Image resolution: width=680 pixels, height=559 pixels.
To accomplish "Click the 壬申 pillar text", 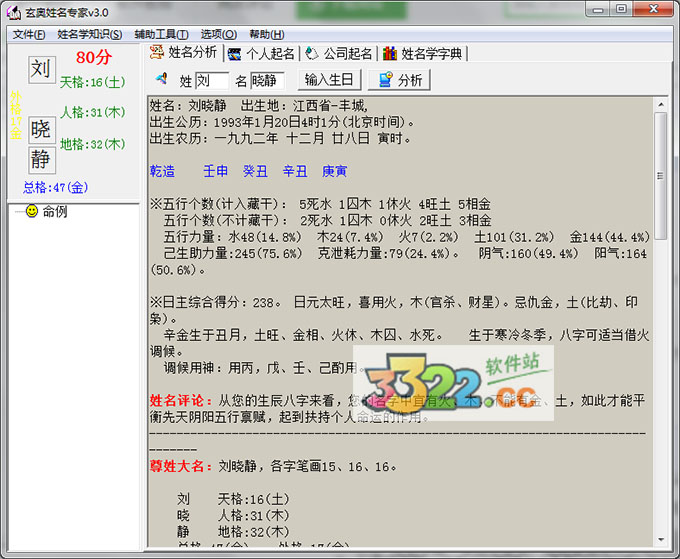I will pos(216,171).
